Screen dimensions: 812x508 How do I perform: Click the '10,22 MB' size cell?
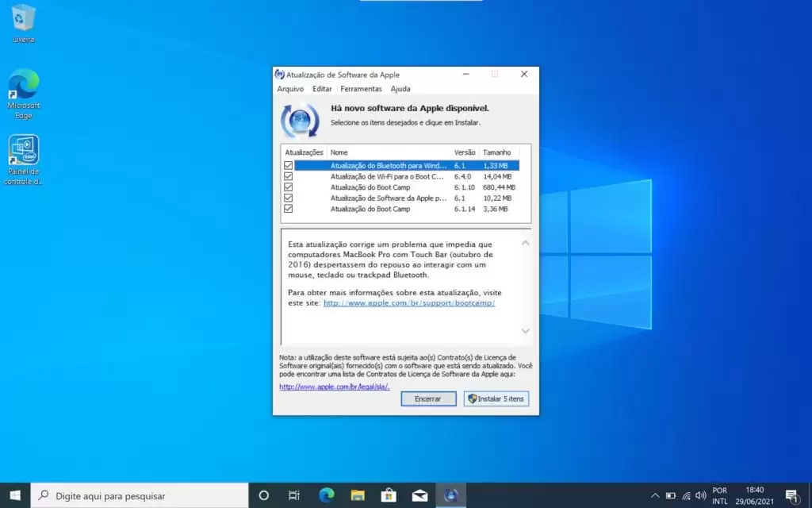coord(497,198)
